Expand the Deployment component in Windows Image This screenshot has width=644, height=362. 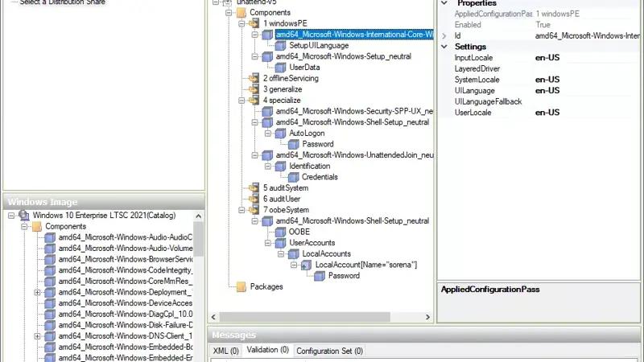[x=37, y=292]
